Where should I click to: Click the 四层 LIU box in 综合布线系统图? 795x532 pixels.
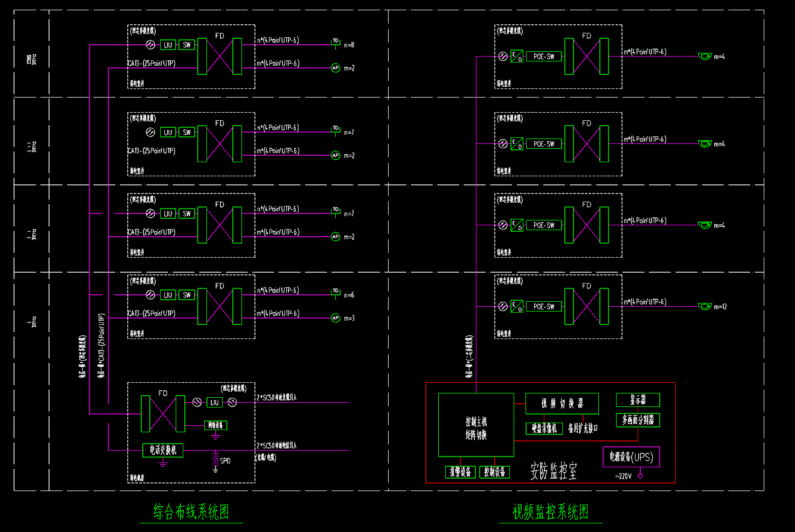[168, 45]
